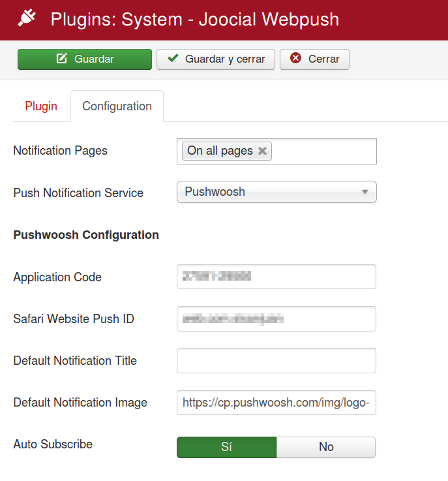Click the Pushwoosh Configuration heading
This screenshot has width=448, height=481.
click(x=86, y=235)
